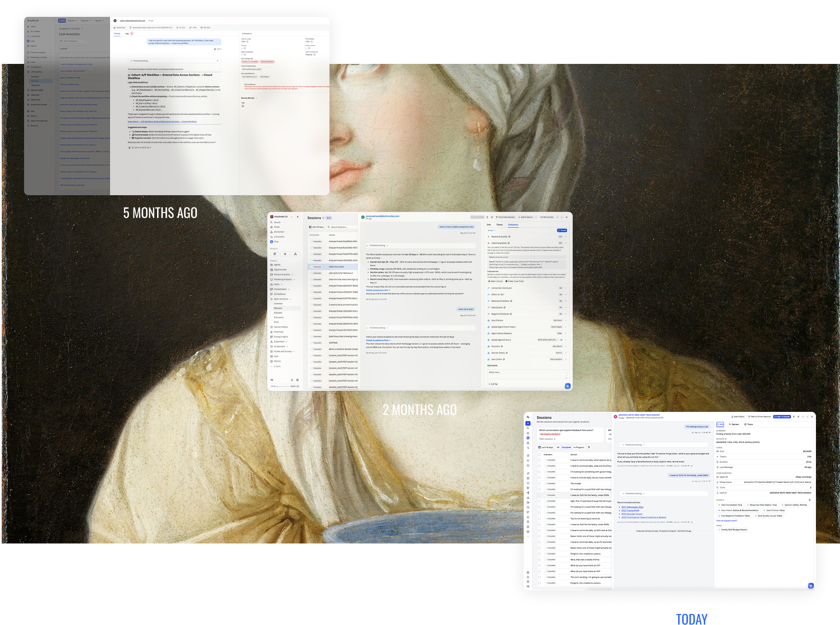This screenshot has height=625, width=840.
Task: Open the filter funnel icon beside In Progress
Action: (x=589, y=447)
